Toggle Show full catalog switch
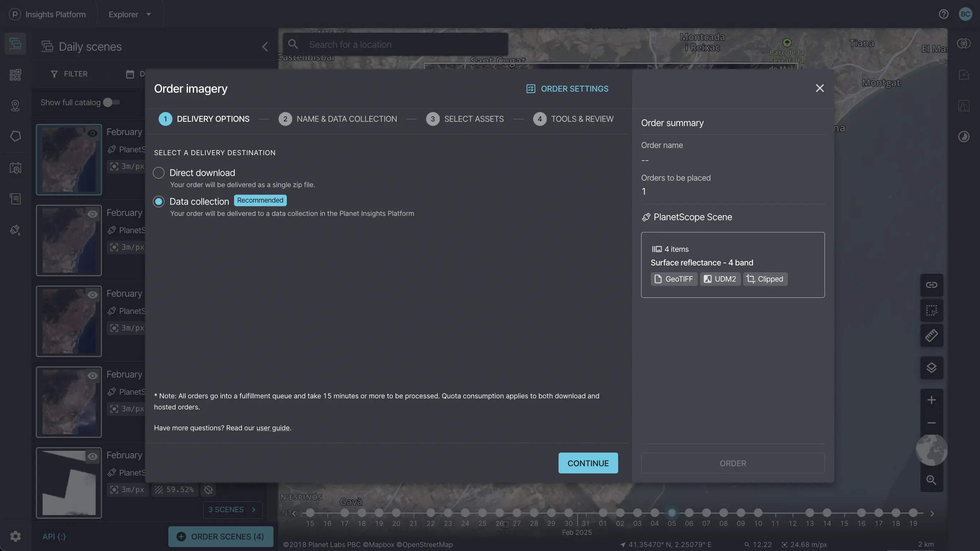Image resolution: width=980 pixels, height=551 pixels. [x=112, y=102]
